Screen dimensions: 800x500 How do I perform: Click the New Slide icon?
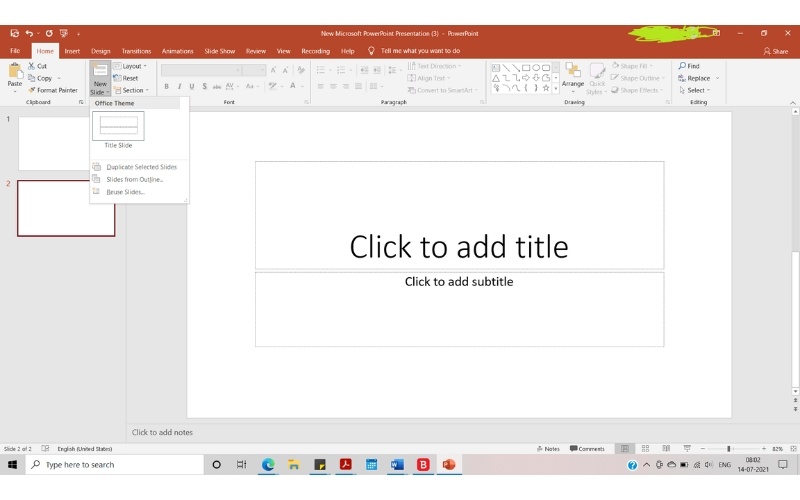pyautogui.click(x=100, y=72)
